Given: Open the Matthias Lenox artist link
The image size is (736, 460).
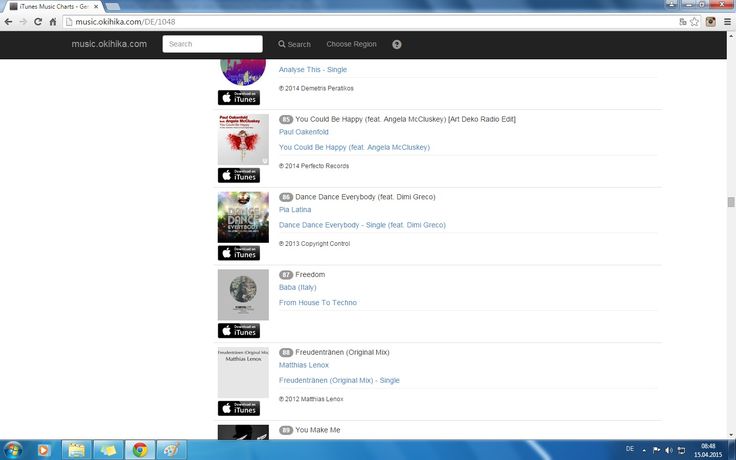Looking at the screenshot, I should point(304,365).
